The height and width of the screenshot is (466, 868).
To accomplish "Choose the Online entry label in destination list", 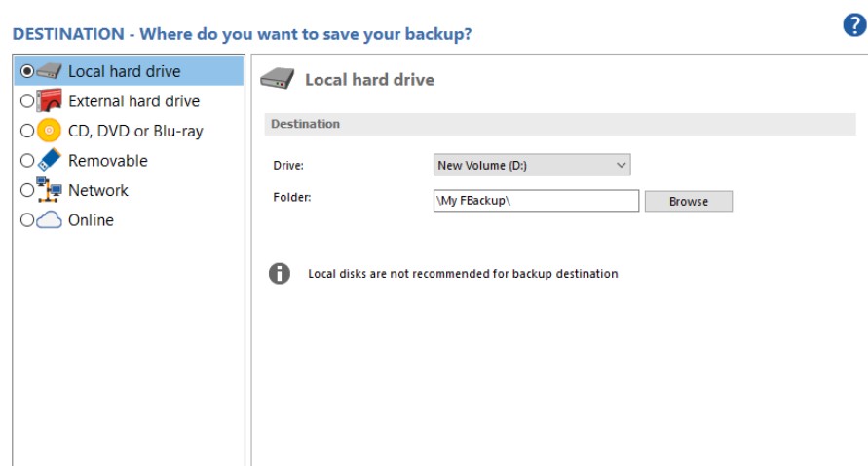I will tap(91, 220).
